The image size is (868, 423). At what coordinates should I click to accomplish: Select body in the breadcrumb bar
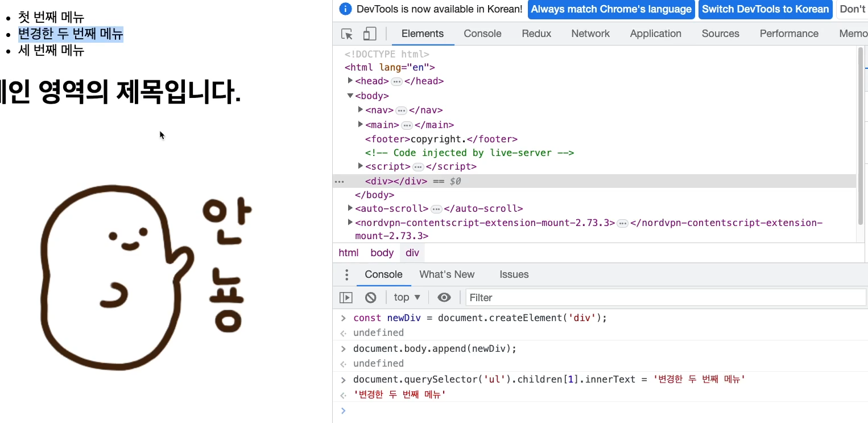point(382,253)
